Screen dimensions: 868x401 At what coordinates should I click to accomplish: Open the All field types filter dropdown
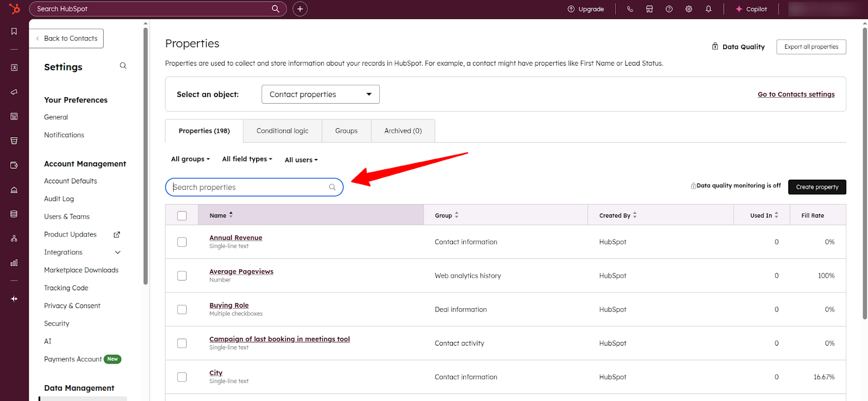[247, 159]
